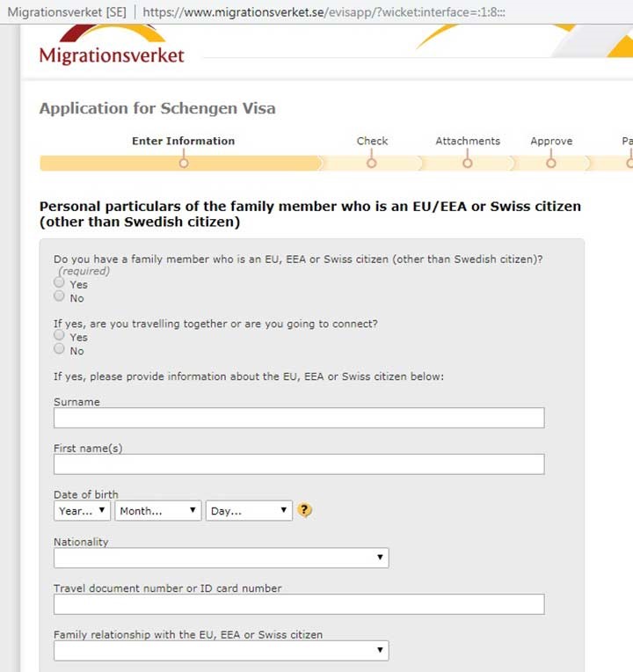Select Yes for EU family member question
This screenshot has width=633, height=672.
[59, 282]
